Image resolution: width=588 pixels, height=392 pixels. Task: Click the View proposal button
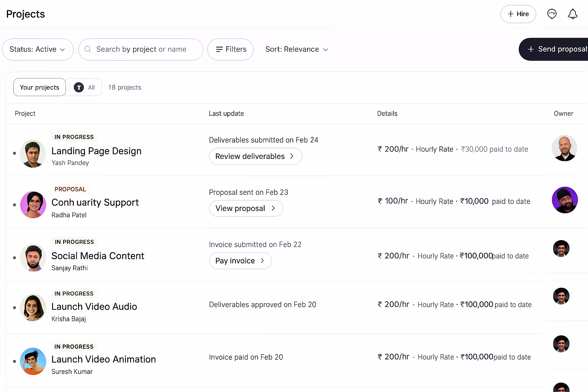pyautogui.click(x=246, y=209)
